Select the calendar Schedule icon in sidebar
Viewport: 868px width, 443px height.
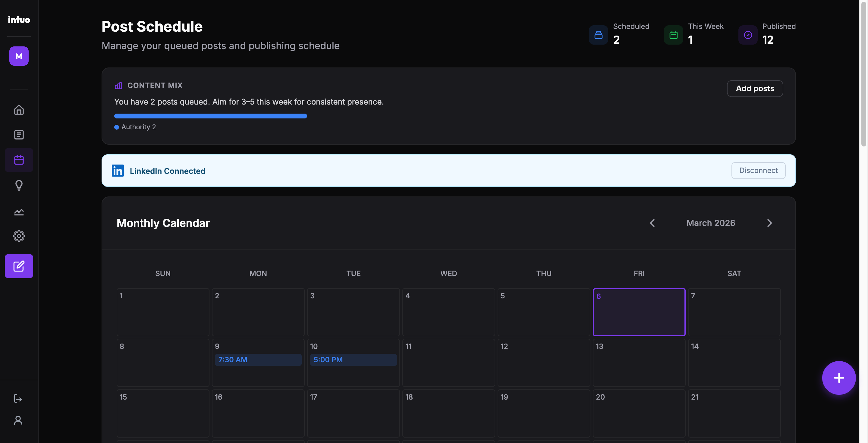(19, 160)
